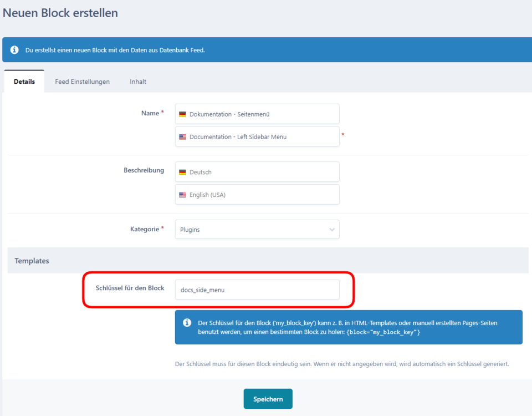This screenshot has width=532, height=416.
Task: Click the Templates section header
Action: coord(32,261)
